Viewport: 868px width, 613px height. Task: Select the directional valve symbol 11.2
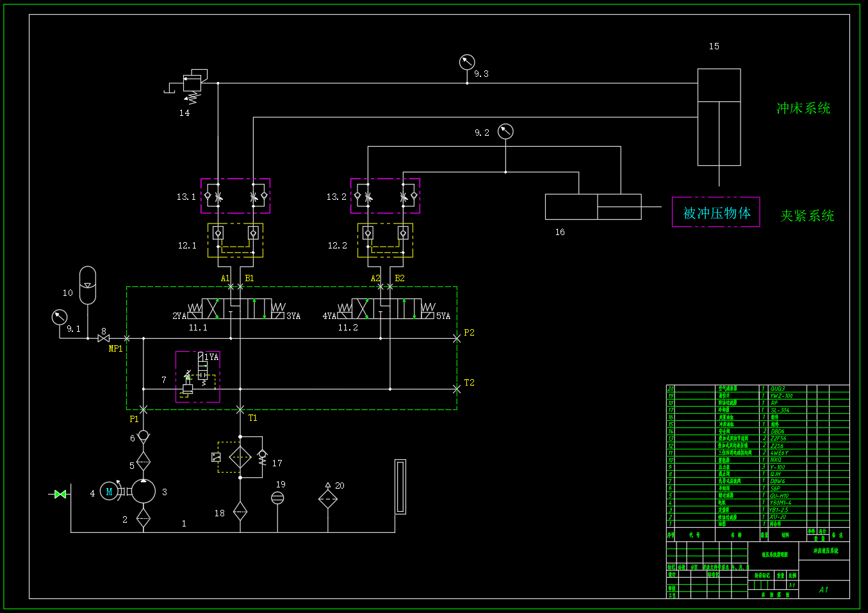(x=386, y=309)
